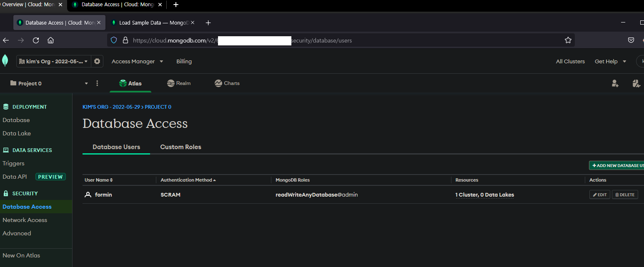Click the All Clusters link
The width and height of the screenshot is (644, 267).
(x=570, y=61)
